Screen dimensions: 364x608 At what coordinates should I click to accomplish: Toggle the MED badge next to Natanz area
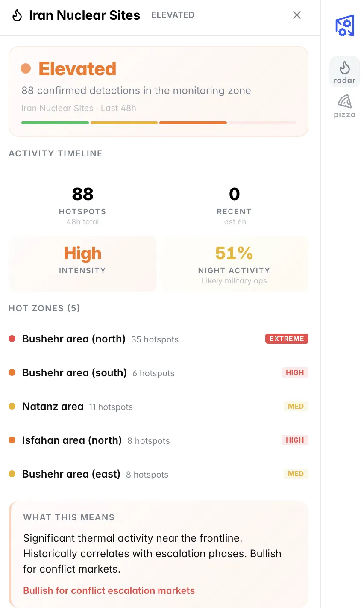point(296,406)
